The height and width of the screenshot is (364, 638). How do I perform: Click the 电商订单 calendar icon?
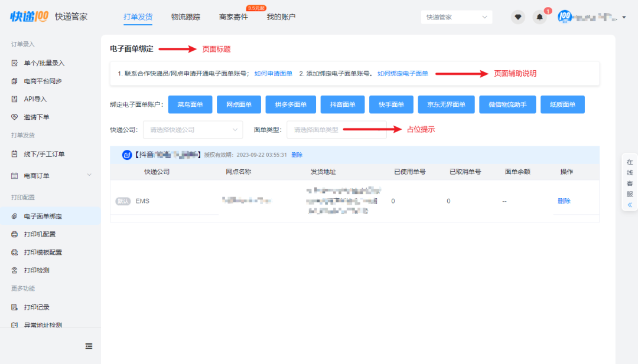[x=15, y=175]
